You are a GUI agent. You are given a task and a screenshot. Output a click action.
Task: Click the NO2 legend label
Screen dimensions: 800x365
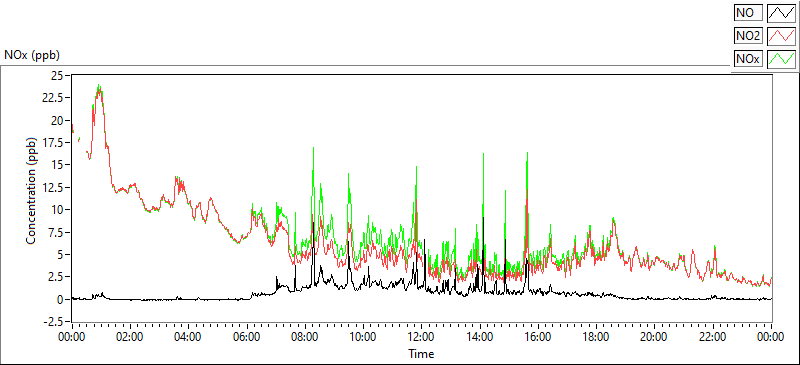748,36
